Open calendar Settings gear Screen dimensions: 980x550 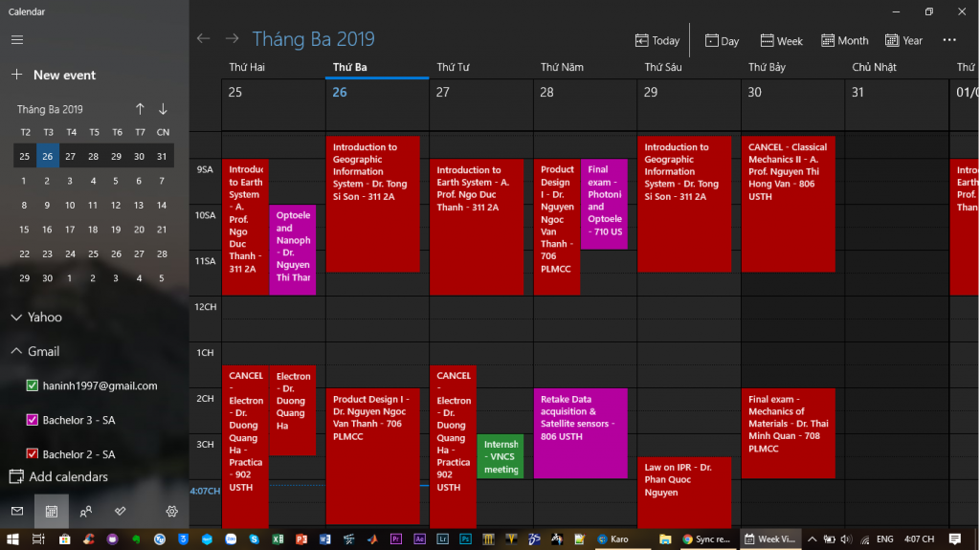point(172,511)
